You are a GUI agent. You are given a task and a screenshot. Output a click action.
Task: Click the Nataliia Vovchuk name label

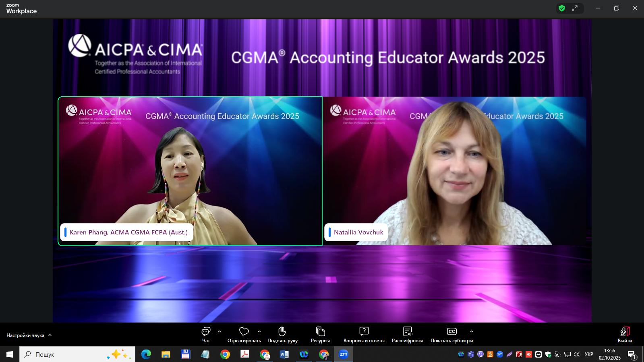point(356,232)
